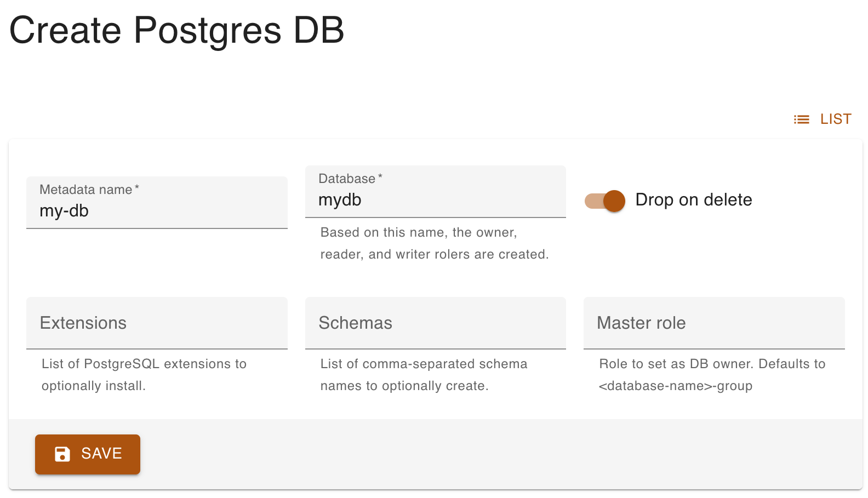
Task: Click the Drop on delete label text
Action: pyautogui.click(x=693, y=199)
